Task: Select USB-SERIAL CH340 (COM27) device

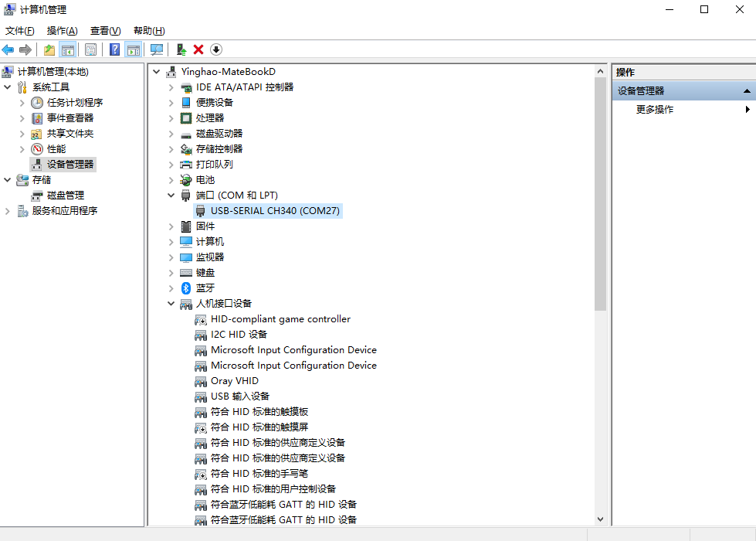Action: tap(275, 211)
